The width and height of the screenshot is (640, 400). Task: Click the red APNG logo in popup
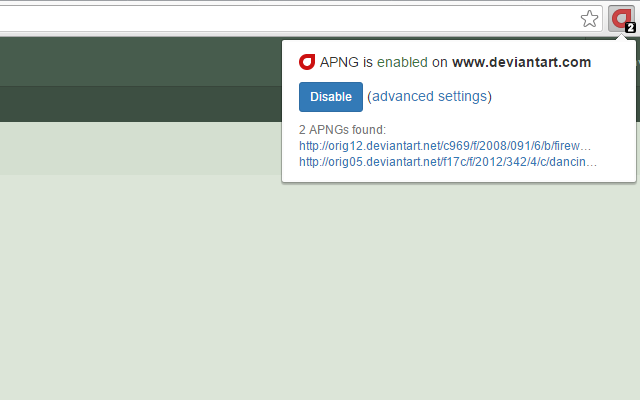tap(307, 62)
